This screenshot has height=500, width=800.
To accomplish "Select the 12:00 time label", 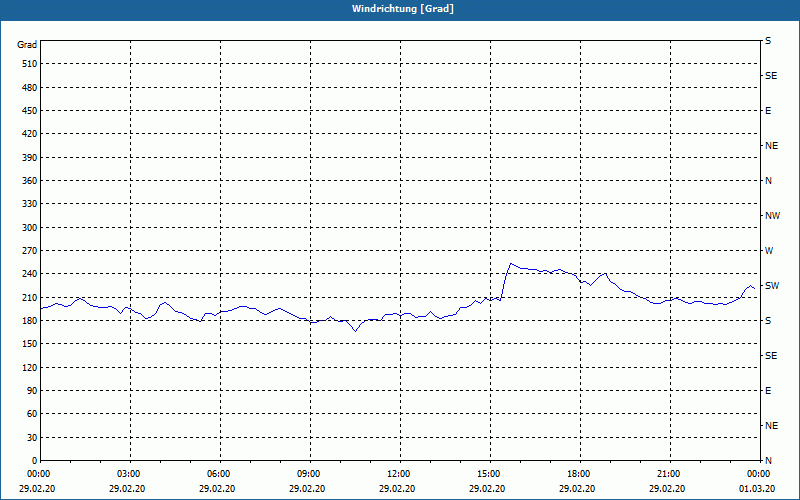I will pyautogui.click(x=399, y=474).
